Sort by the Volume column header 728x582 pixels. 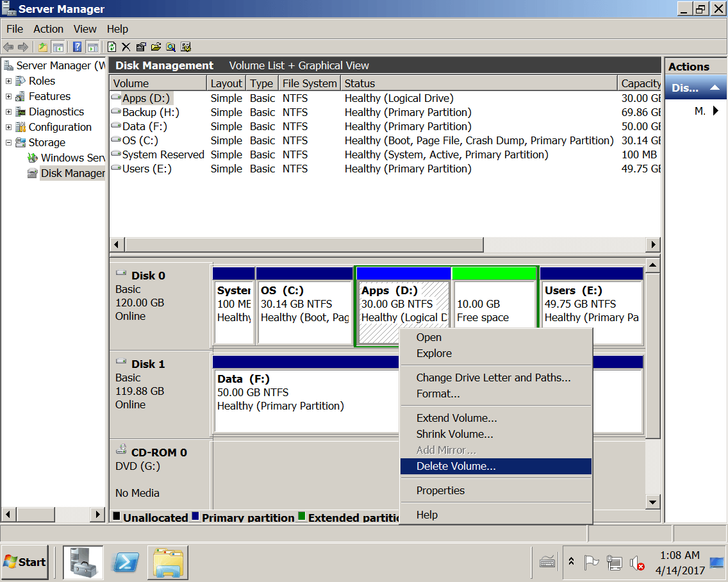[x=158, y=83]
